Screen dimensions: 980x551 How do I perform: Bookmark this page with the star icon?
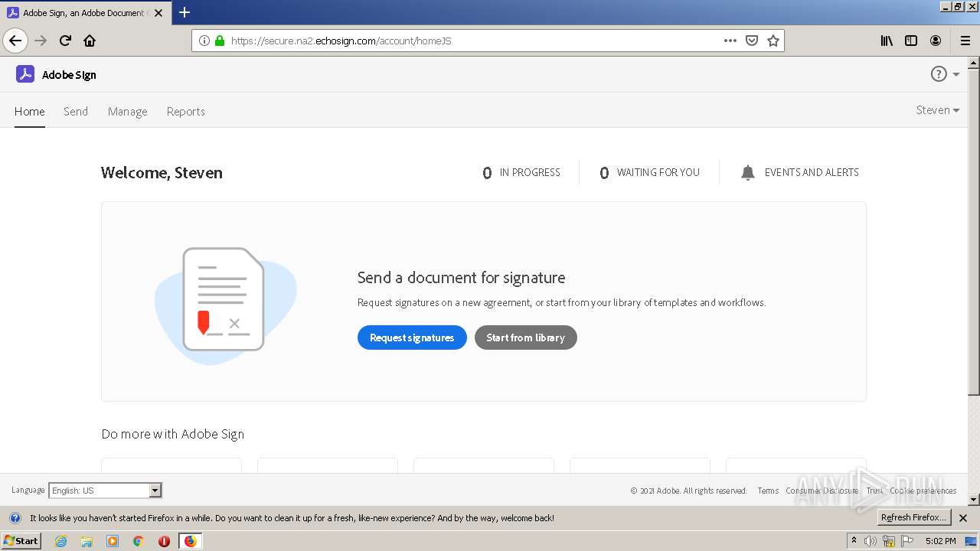pos(773,41)
